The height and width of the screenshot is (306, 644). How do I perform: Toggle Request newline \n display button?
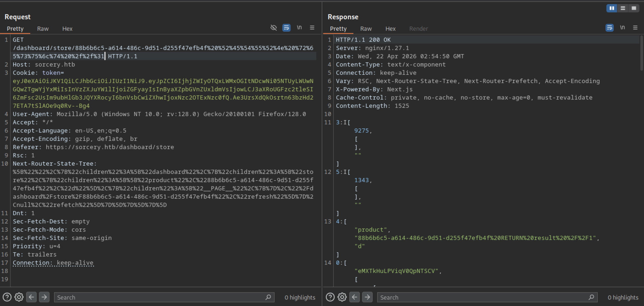tap(299, 28)
